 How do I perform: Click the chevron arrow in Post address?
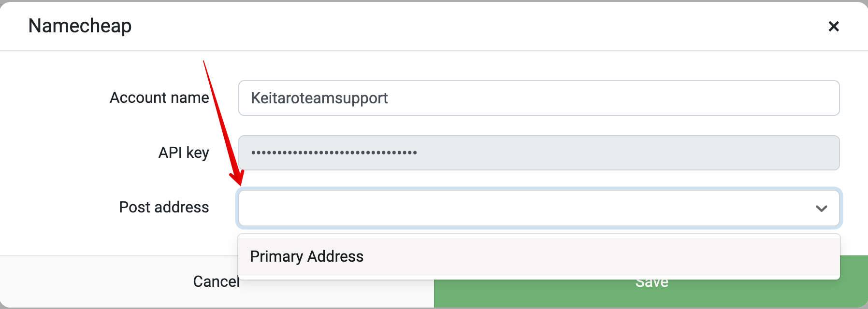coord(821,209)
